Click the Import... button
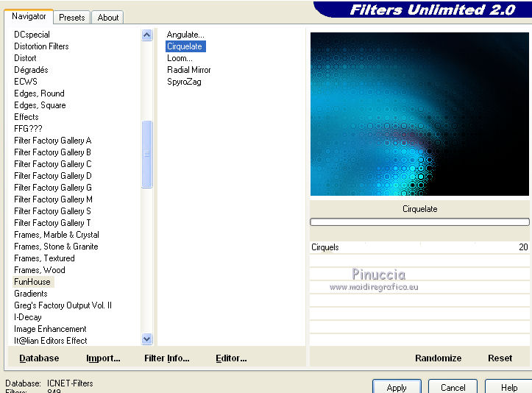The image size is (532, 393). click(103, 358)
